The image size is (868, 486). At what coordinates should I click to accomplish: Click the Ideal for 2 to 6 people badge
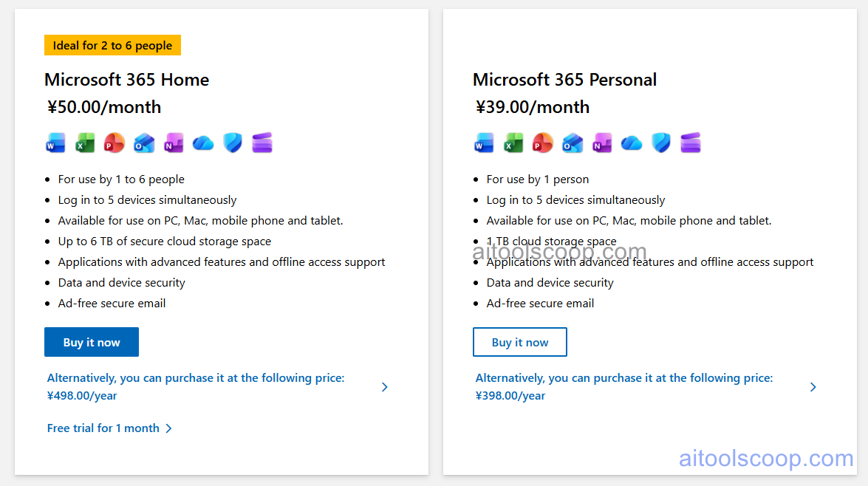pyautogui.click(x=112, y=45)
